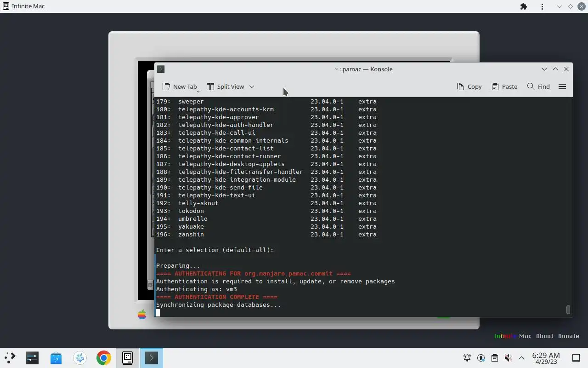The height and width of the screenshot is (368, 588).
Task: Click the 'yakuake' package row
Action: (266, 227)
